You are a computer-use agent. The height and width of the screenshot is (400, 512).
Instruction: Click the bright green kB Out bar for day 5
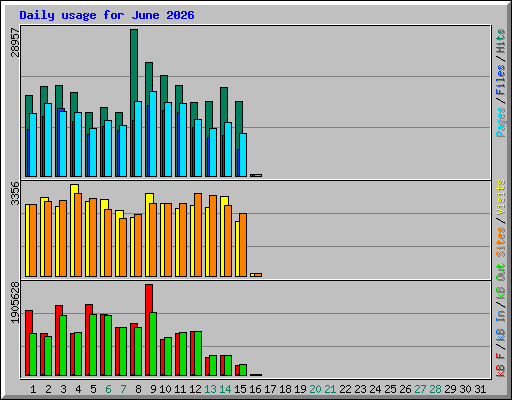point(93,345)
